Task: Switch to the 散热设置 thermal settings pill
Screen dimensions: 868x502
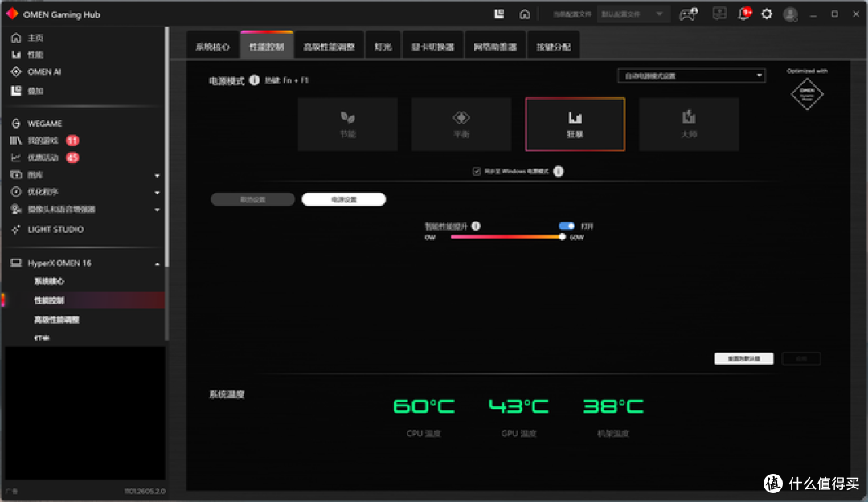Action: [x=253, y=199]
